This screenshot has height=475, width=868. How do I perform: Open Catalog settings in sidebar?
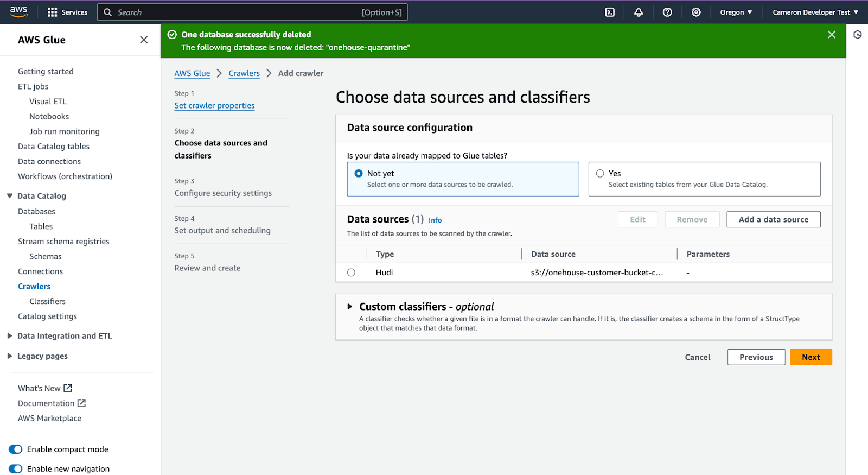pos(47,316)
